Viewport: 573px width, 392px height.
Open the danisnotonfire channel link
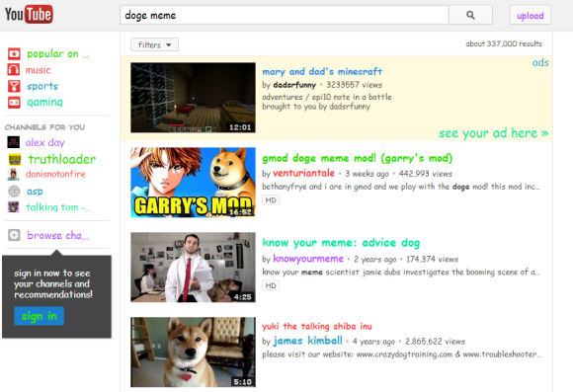pos(55,174)
